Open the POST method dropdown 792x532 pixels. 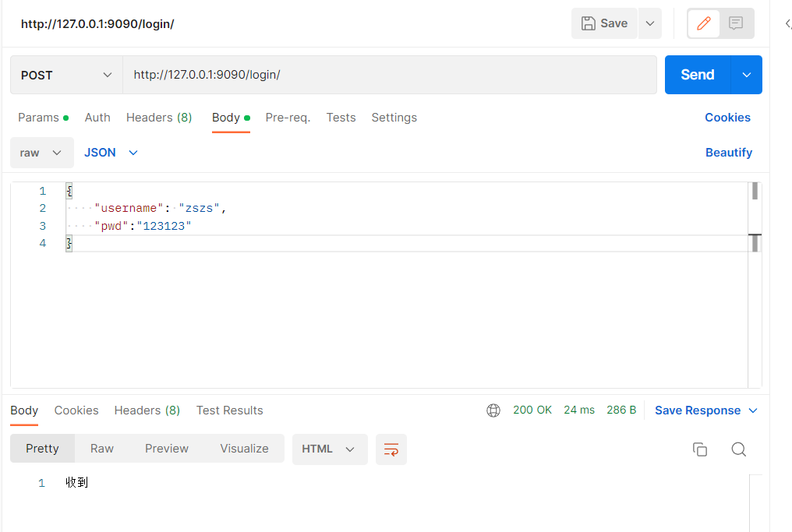[x=66, y=76]
